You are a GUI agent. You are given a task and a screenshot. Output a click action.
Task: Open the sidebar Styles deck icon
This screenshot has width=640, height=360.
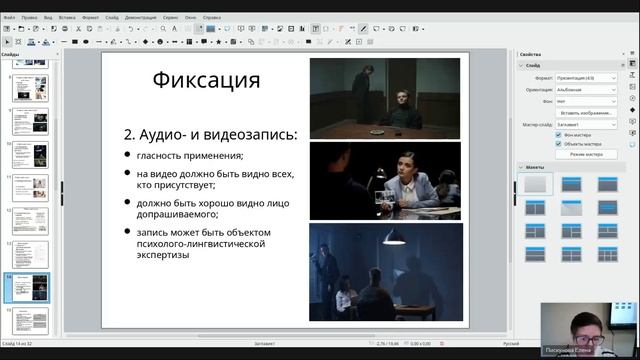tap(632, 75)
